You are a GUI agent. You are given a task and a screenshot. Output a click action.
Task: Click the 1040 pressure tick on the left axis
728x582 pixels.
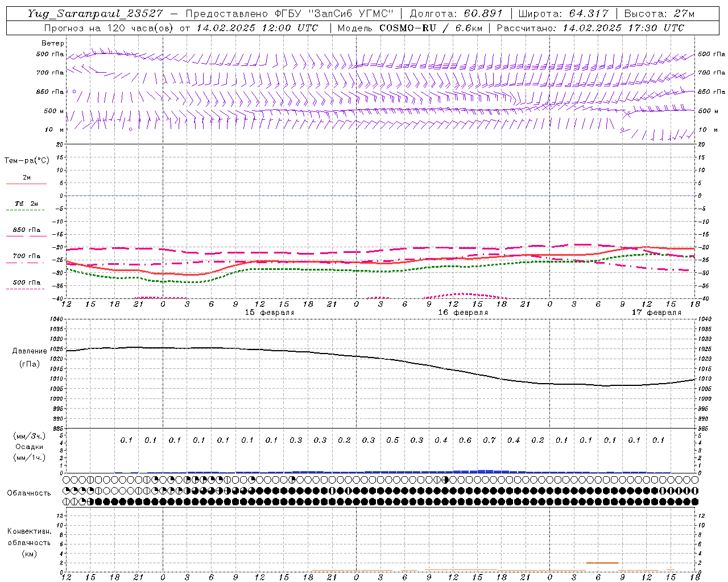(55, 319)
